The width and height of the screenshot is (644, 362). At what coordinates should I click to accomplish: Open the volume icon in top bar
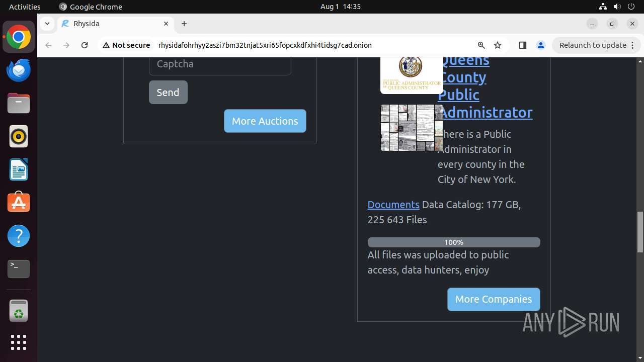tap(617, 7)
